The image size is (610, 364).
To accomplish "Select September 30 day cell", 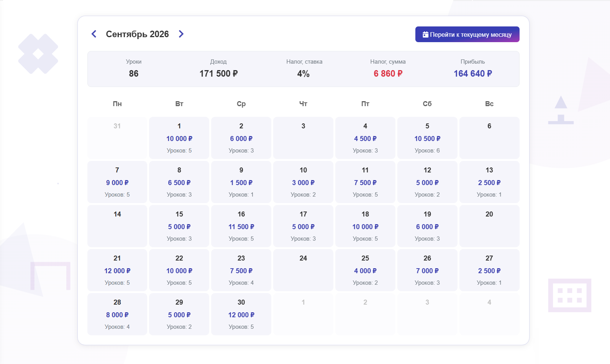I will point(241,314).
